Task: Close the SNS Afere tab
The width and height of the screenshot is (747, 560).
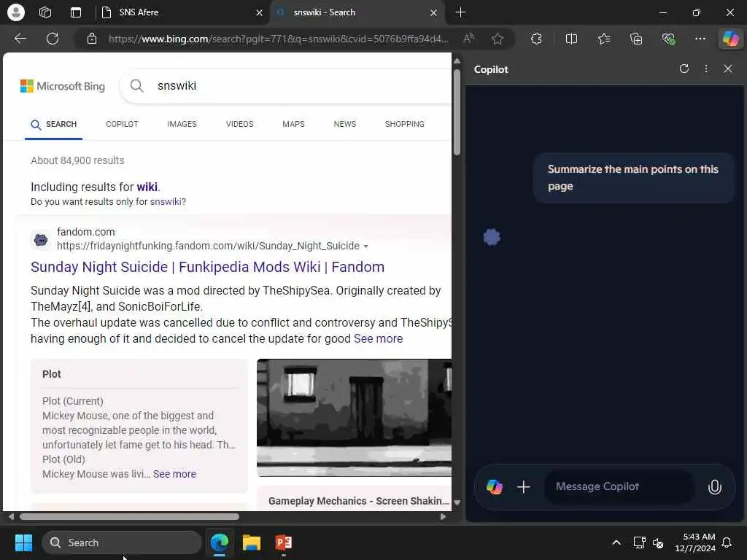Action: coord(259,13)
